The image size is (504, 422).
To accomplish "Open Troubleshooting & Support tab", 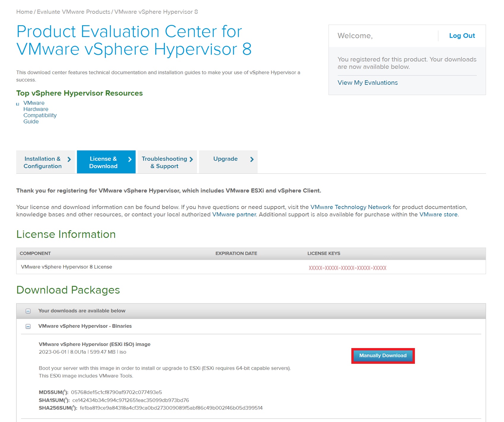I will 167,162.
